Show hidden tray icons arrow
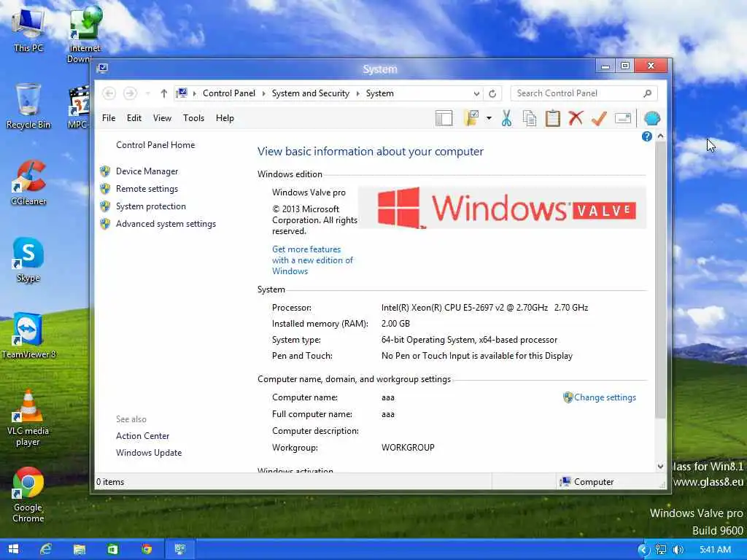Screen dimensions: 747x560 click(643, 550)
